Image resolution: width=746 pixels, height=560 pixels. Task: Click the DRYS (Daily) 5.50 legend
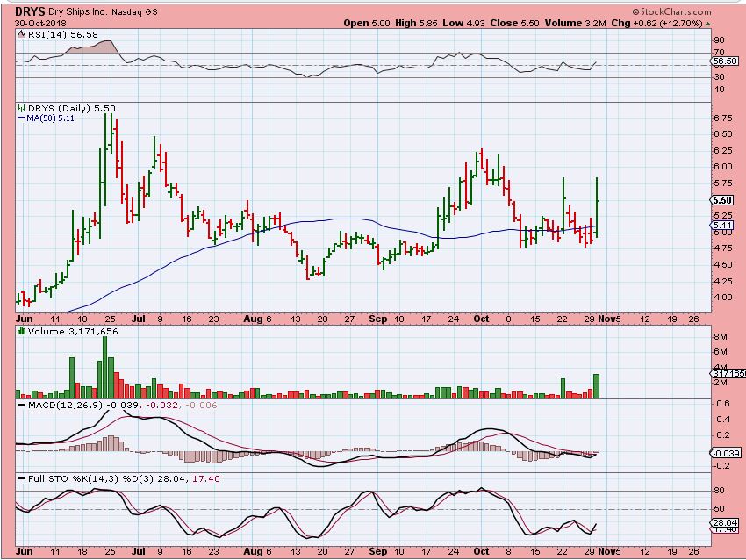point(71,109)
